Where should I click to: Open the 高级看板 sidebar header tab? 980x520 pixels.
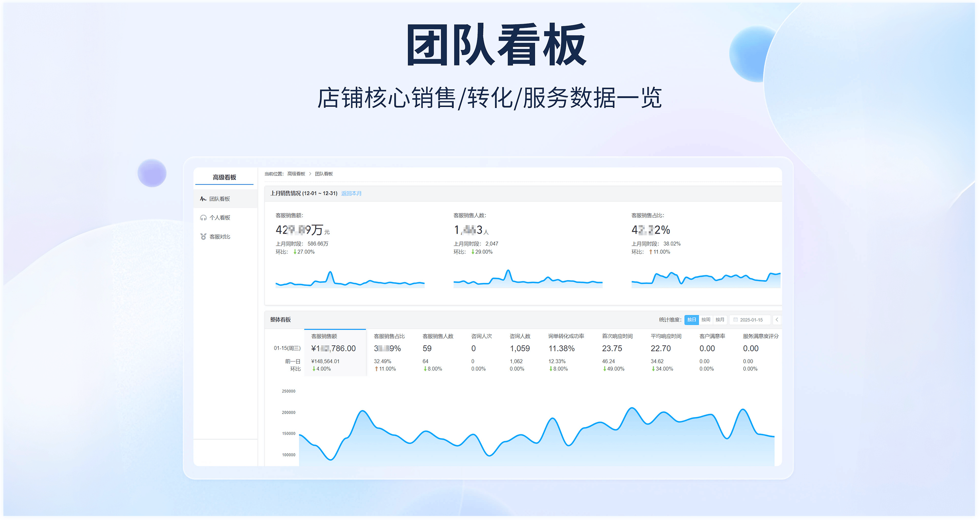[225, 177]
